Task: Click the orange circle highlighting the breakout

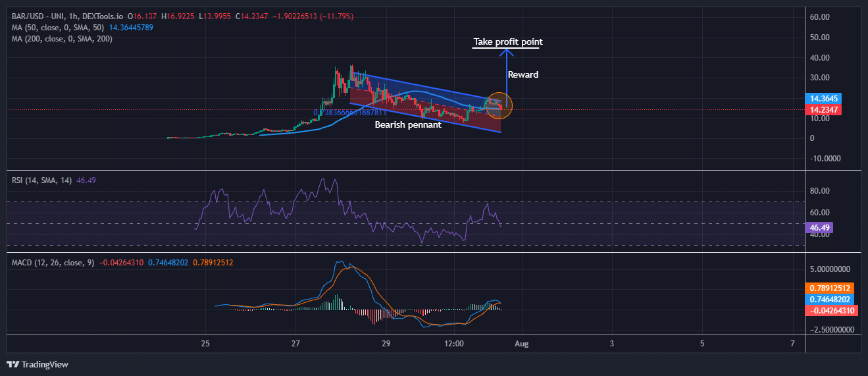Action: click(499, 105)
